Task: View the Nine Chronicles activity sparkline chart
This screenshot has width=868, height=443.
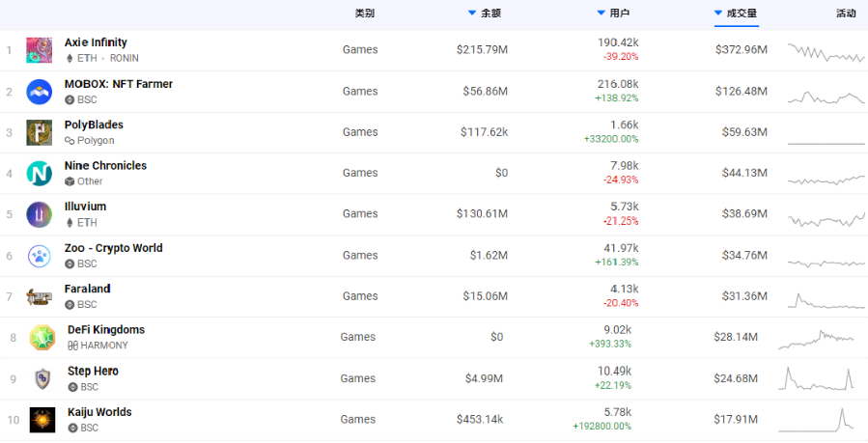Action: point(826,180)
